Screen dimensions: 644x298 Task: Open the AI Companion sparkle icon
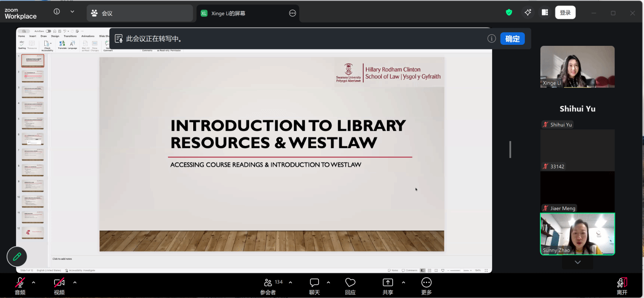[x=528, y=13]
